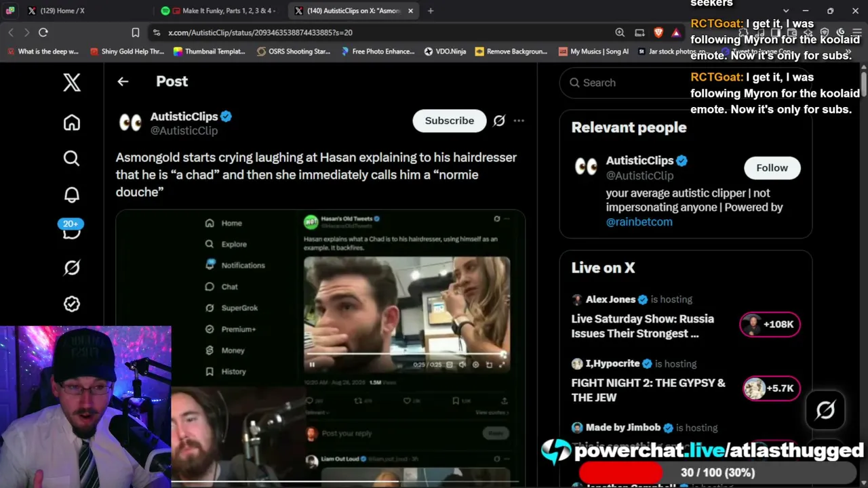The height and width of the screenshot is (488, 868).
Task: Click Money in the embedded video sidebar
Action: pos(224,350)
